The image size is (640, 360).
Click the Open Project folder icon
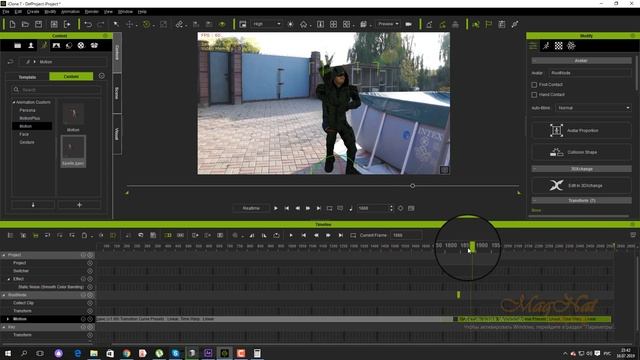[x=25, y=24]
